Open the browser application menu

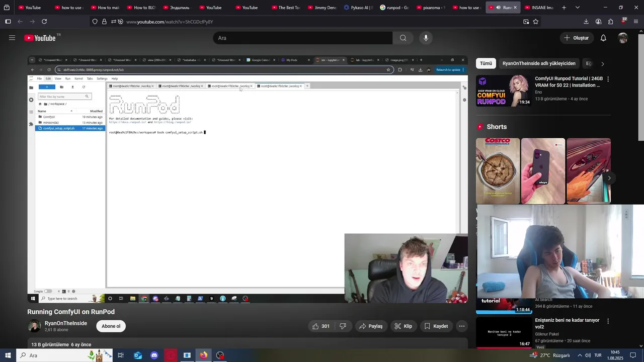(636, 22)
